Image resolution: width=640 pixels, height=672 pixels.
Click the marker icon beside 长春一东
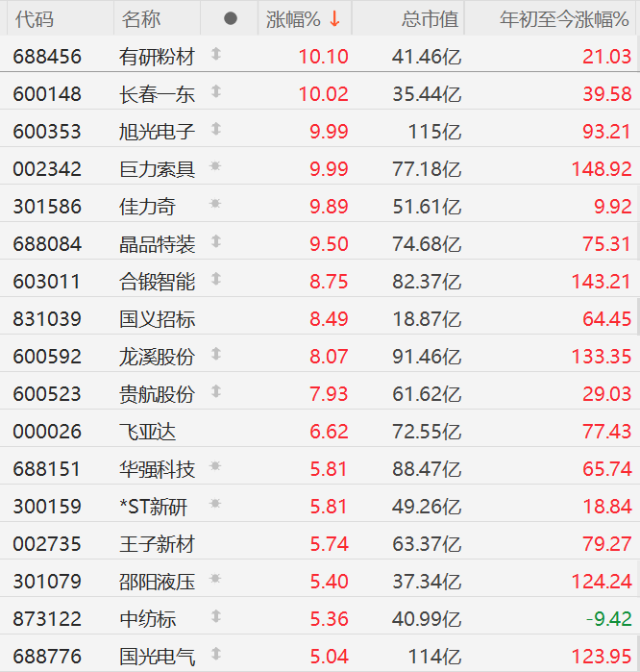pos(216,91)
